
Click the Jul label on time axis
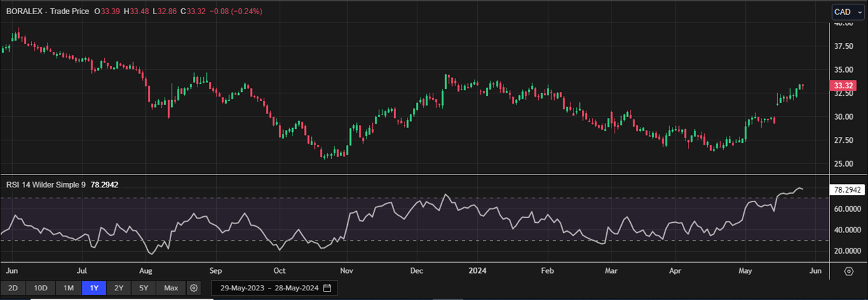coord(82,271)
